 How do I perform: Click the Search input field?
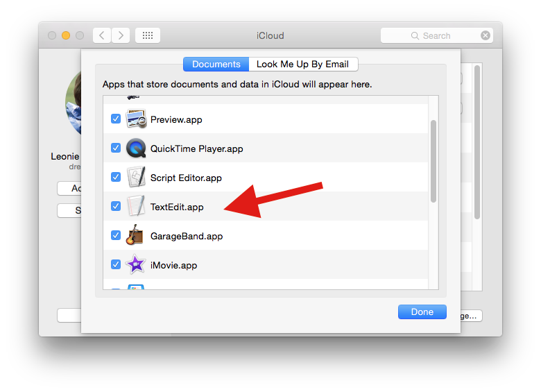pos(437,35)
